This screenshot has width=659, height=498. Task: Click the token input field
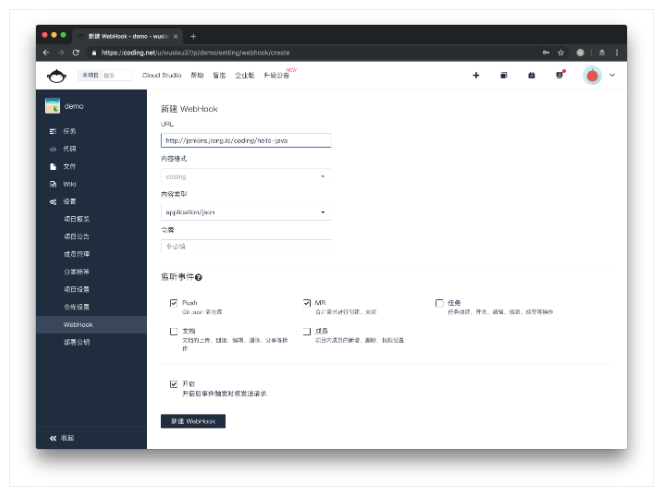point(246,247)
